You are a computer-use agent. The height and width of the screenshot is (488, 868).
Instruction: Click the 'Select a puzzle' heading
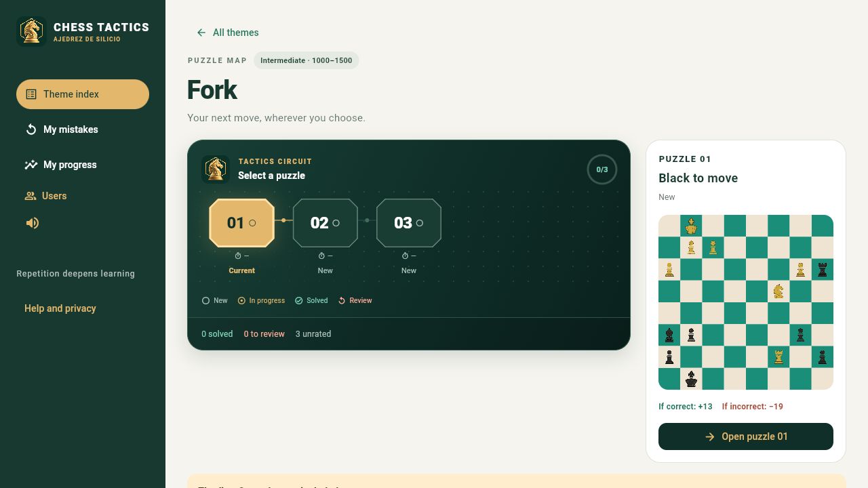tap(271, 176)
